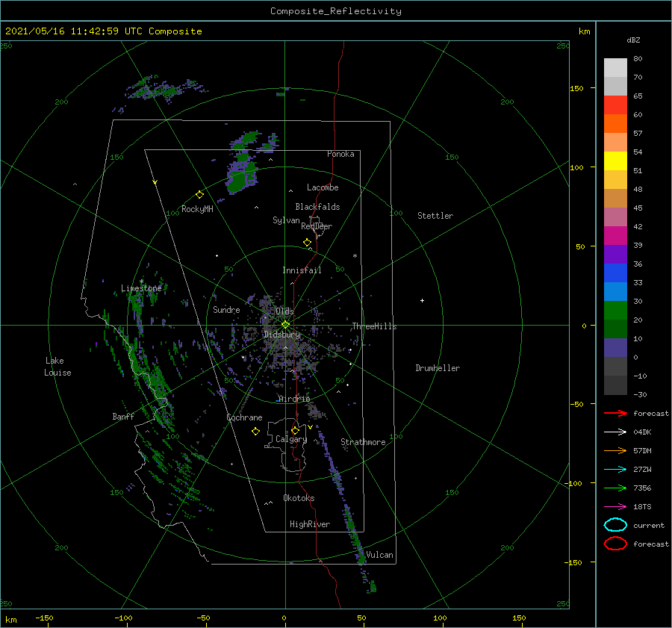Click the Drumheller label
This screenshot has height=628, width=672.
(x=438, y=368)
